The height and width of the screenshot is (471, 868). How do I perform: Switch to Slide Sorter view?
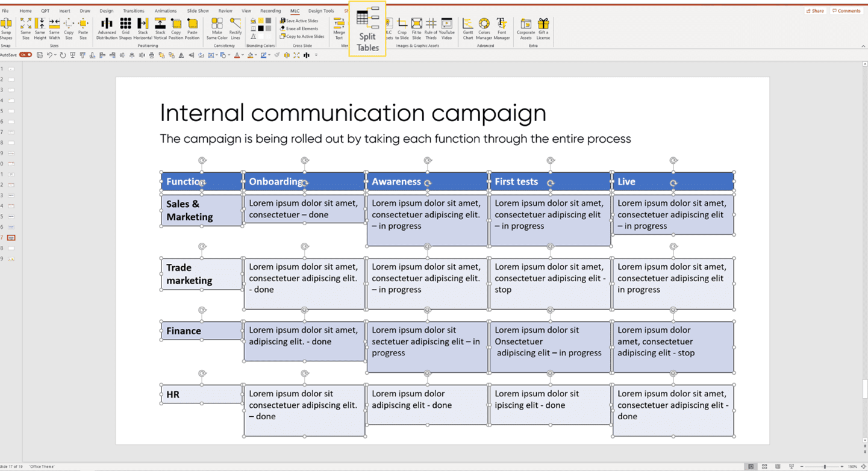click(x=764, y=467)
